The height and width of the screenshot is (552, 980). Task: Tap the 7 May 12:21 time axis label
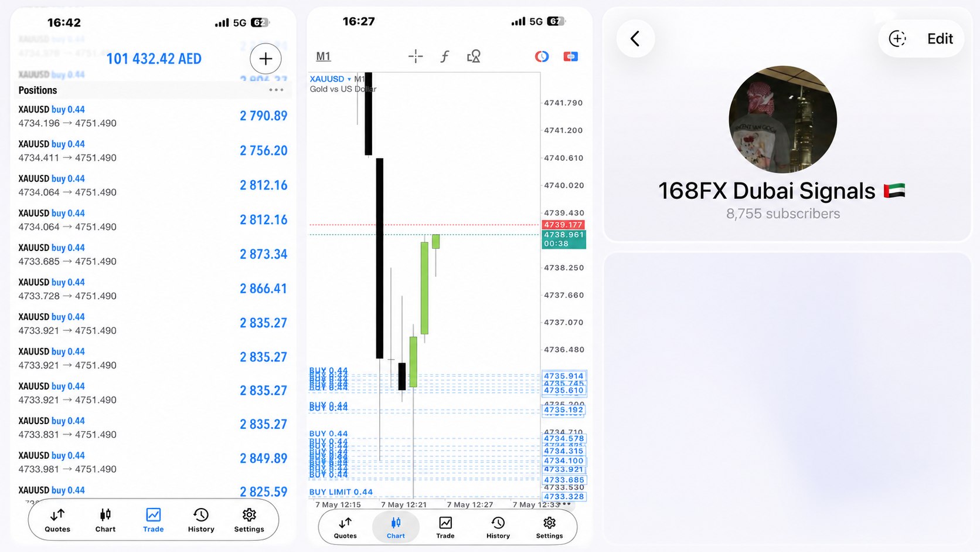[404, 504]
